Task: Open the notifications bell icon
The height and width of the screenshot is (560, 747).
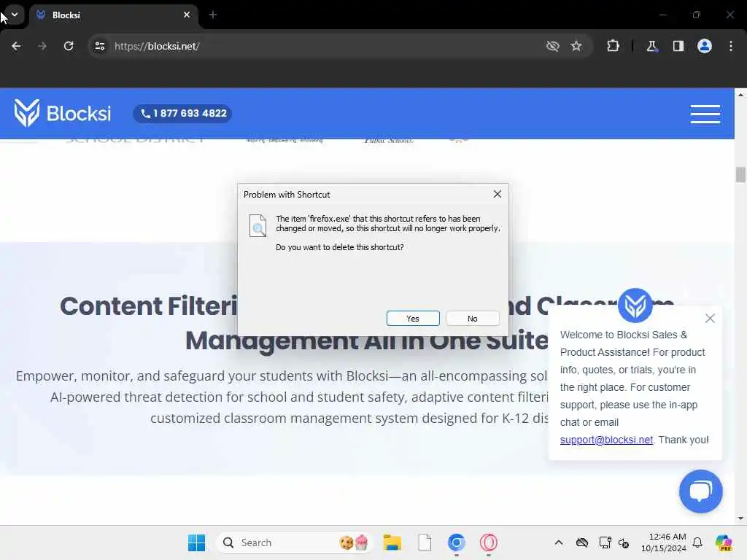Action: 697,542
